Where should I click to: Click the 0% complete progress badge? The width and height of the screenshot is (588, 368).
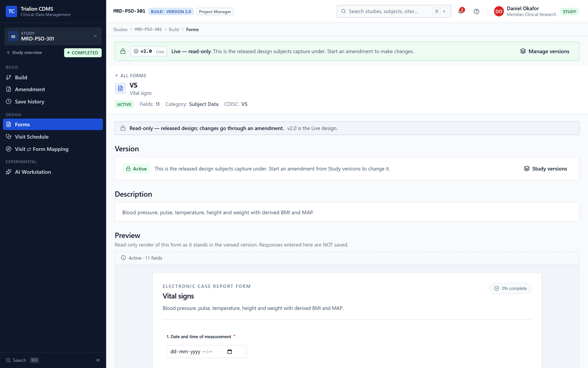pos(511,288)
